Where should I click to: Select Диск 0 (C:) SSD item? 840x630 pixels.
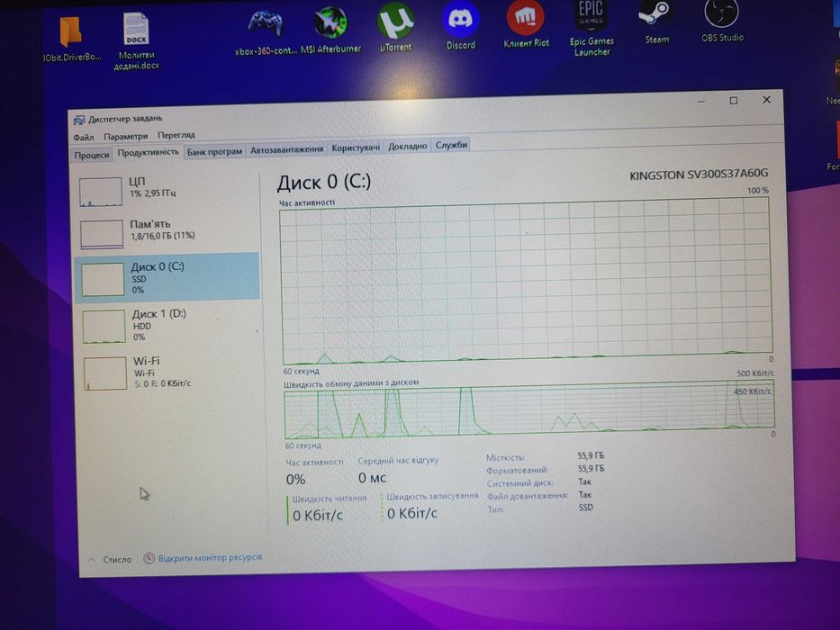tap(167, 277)
